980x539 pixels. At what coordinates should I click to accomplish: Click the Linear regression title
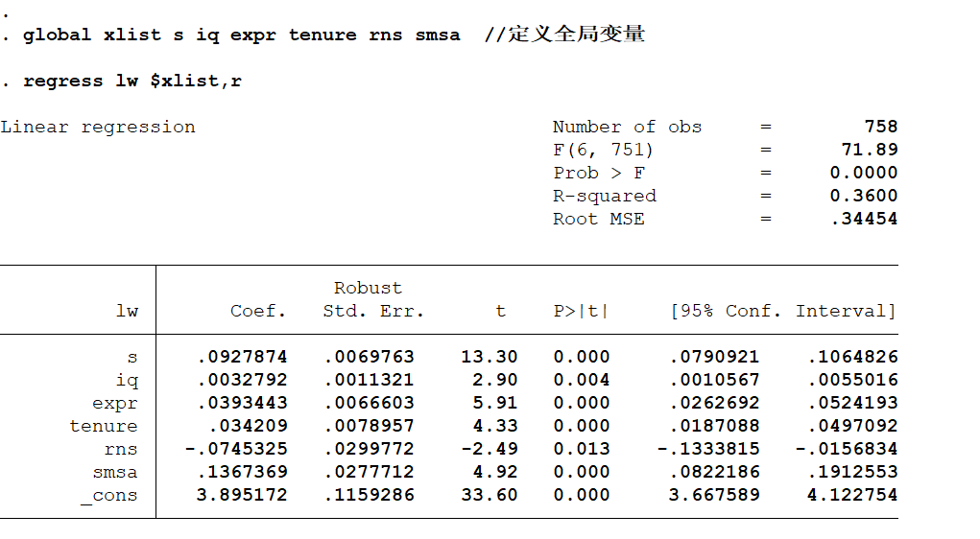tap(98, 128)
